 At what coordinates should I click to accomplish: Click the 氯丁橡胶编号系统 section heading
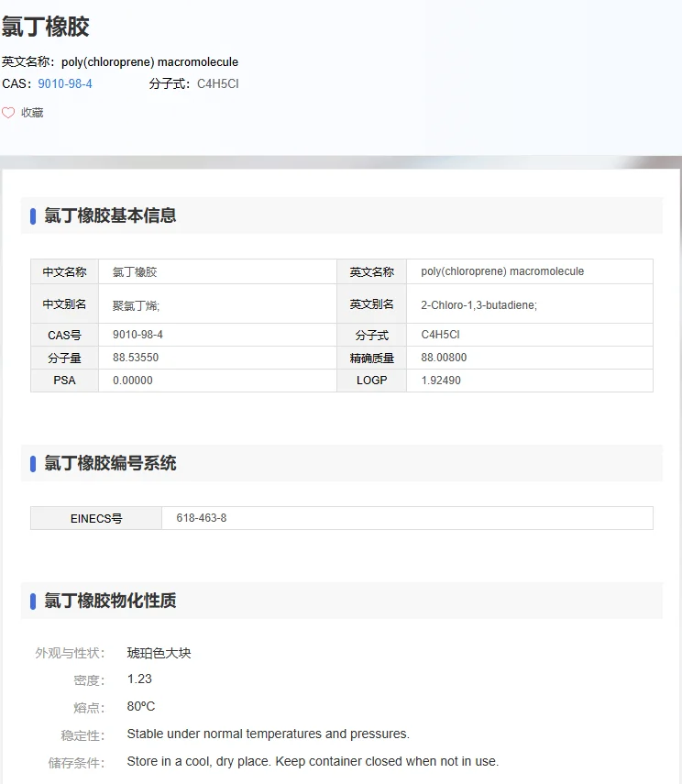click(111, 463)
